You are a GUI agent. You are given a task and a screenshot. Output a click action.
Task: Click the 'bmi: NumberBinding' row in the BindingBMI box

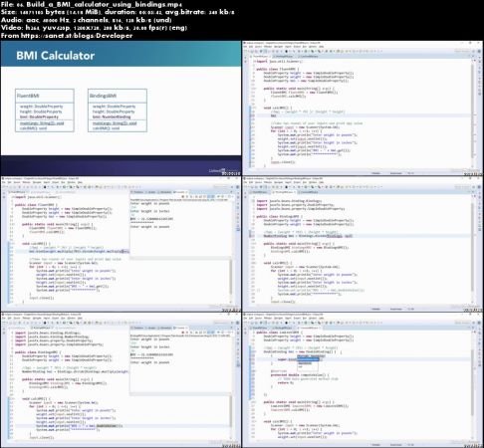pyautogui.click(x=112, y=116)
